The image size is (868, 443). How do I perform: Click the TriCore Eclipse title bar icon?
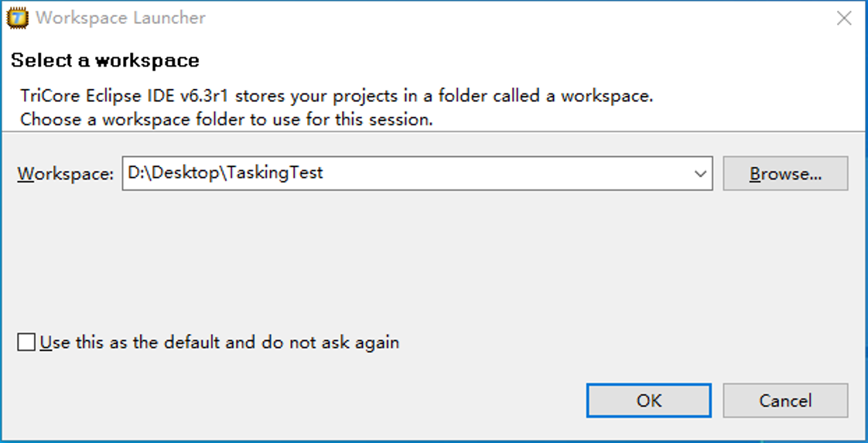(18, 18)
